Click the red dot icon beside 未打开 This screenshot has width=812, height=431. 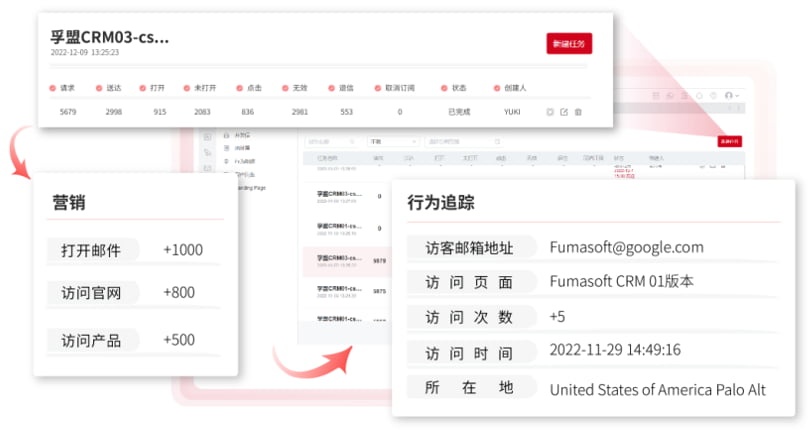pyautogui.click(x=186, y=88)
